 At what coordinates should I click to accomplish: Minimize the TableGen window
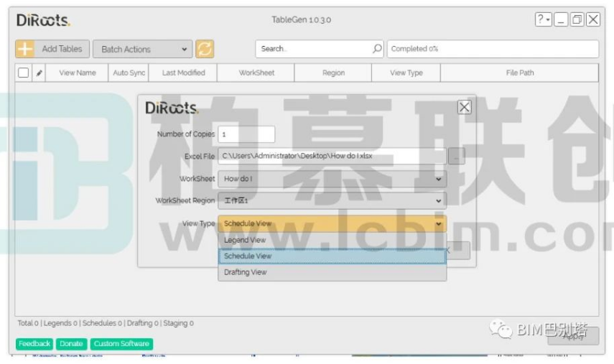(x=561, y=19)
